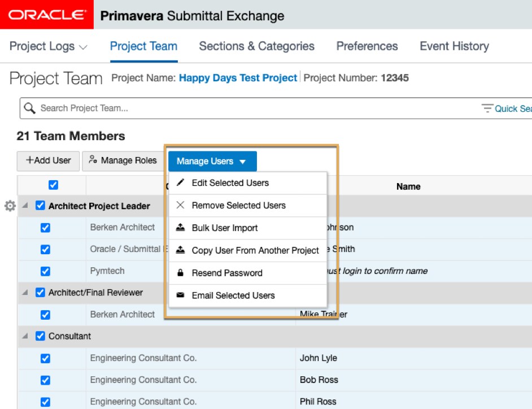Uncheck the Architect Project Leader group checkbox
Screen dimensions: 532x409
click(41, 206)
